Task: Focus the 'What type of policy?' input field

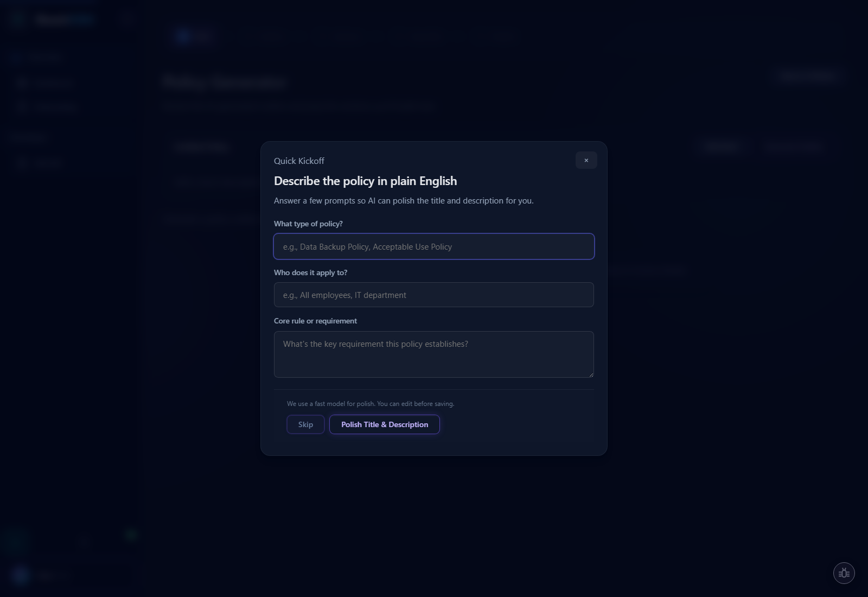Action: tap(433, 246)
